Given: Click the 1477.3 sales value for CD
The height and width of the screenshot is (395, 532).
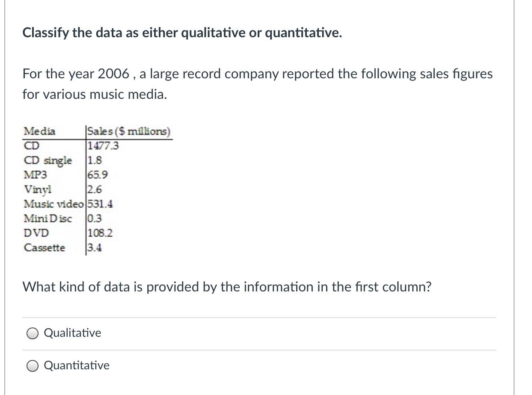Looking at the screenshot, I should click(x=103, y=146).
